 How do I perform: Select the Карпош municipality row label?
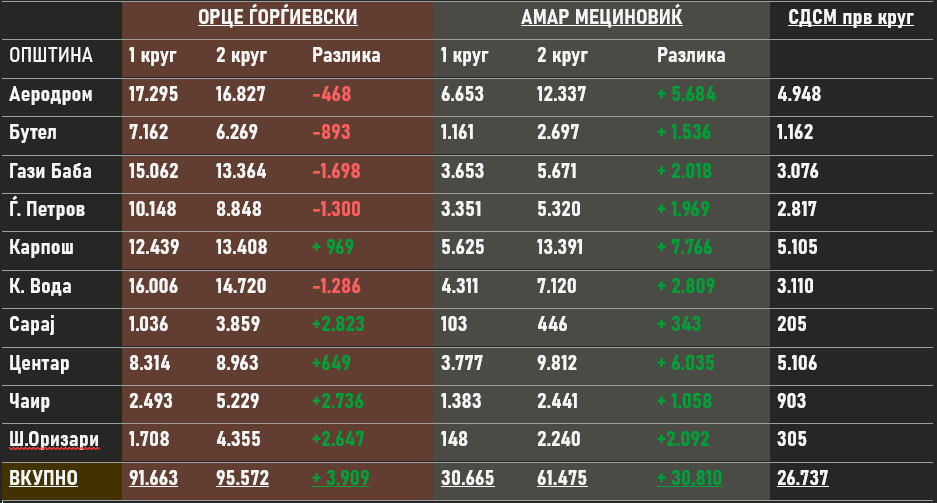(x=42, y=247)
